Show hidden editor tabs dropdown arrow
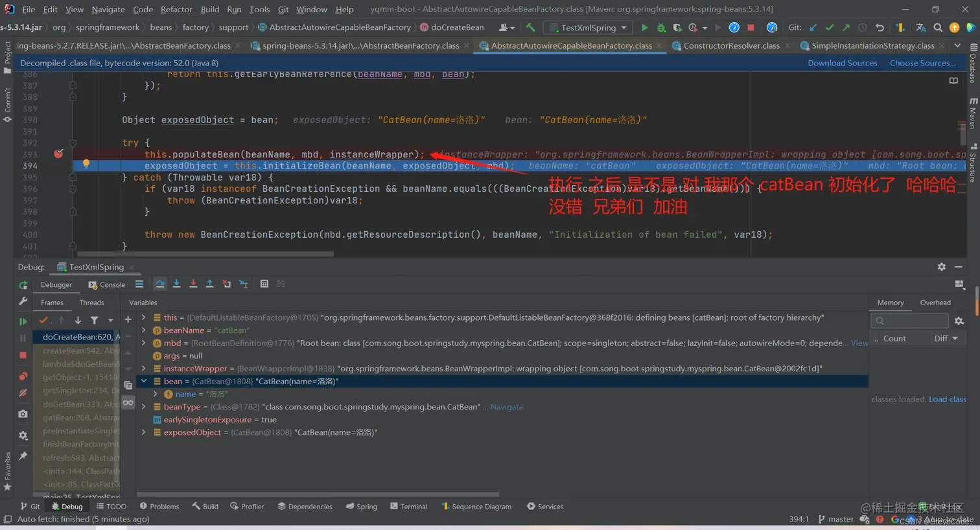This screenshot has height=530, width=980. point(957,46)
